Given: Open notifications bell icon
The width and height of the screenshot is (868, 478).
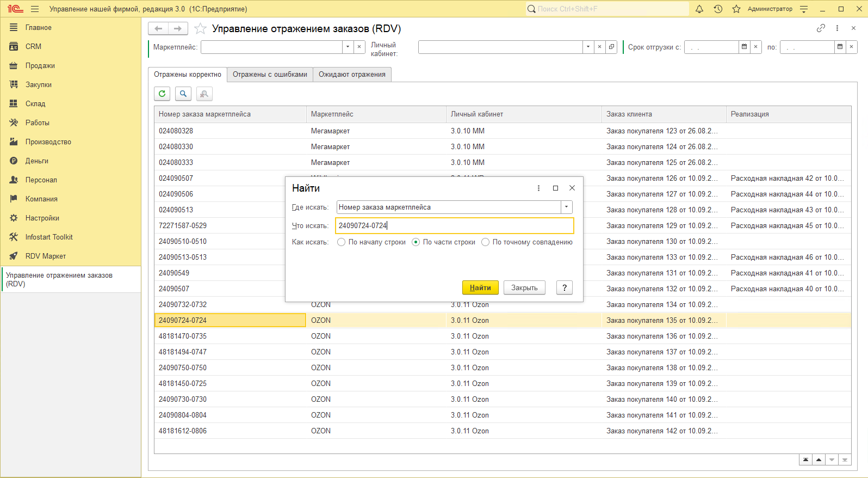Looking at the screenshot, I should click(699, 9).
